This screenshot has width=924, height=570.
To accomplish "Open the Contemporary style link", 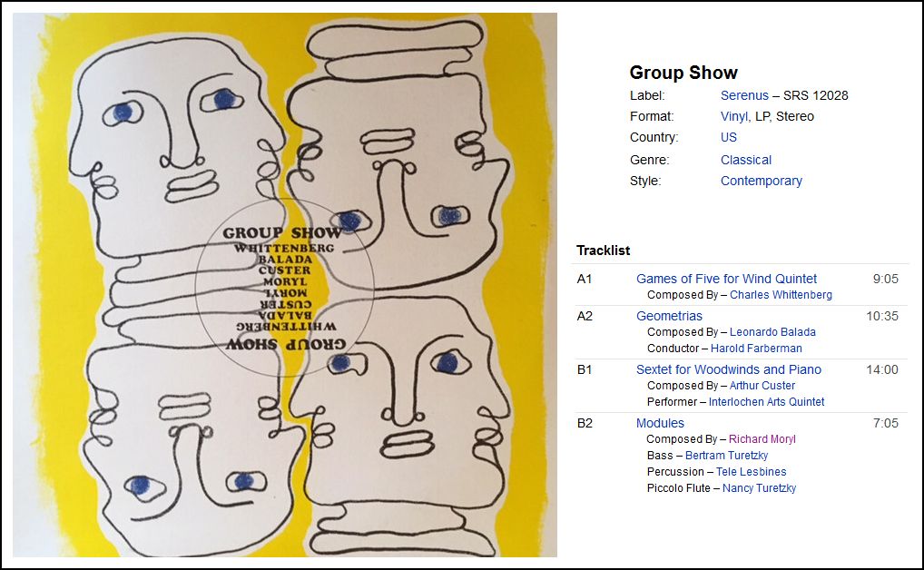I will tap(761, 181).
